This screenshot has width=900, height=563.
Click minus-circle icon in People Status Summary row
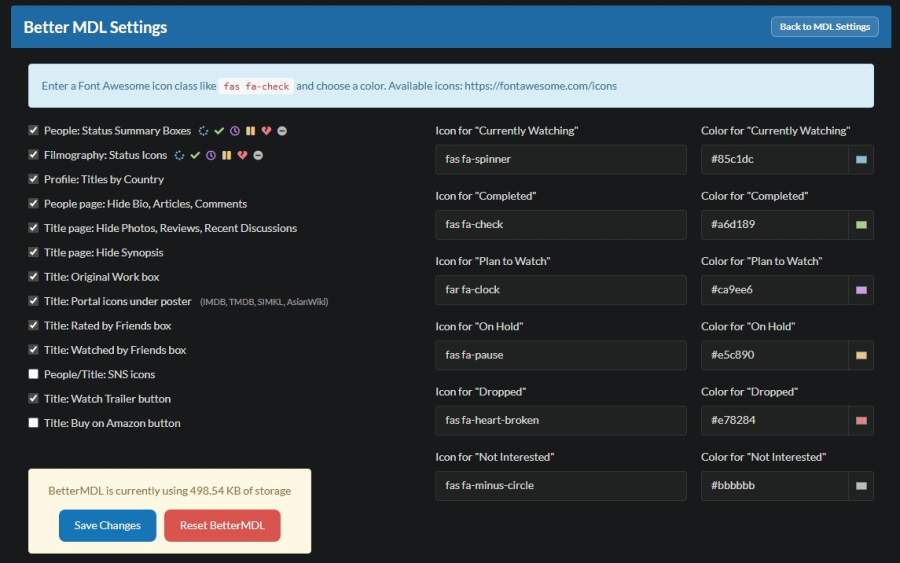coord(282,131)
